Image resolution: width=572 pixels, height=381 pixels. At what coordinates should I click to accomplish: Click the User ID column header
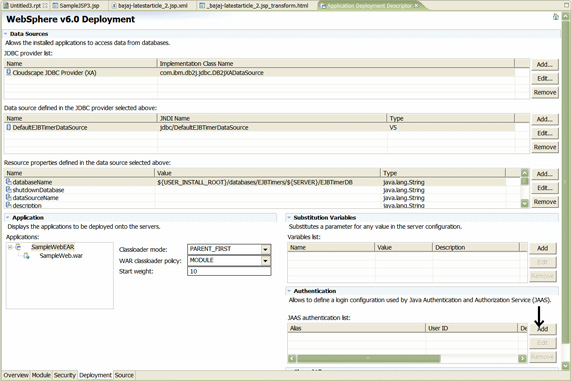(472, 328)
